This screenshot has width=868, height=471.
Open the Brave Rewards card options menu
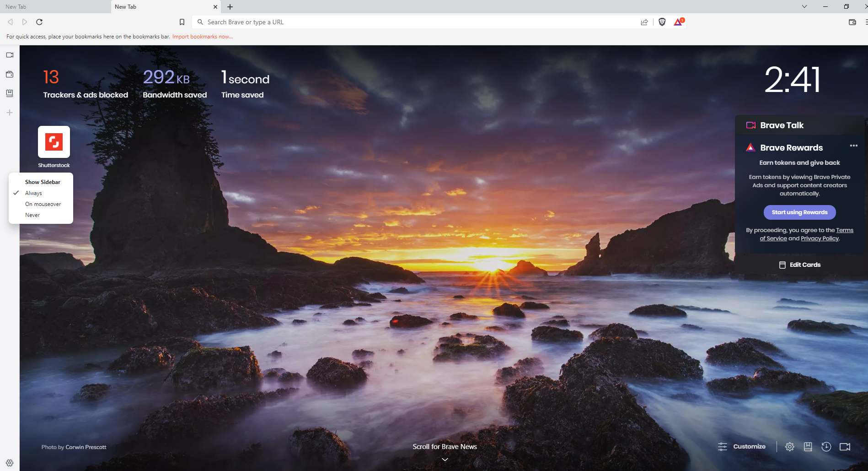click(x=853, y=146)
